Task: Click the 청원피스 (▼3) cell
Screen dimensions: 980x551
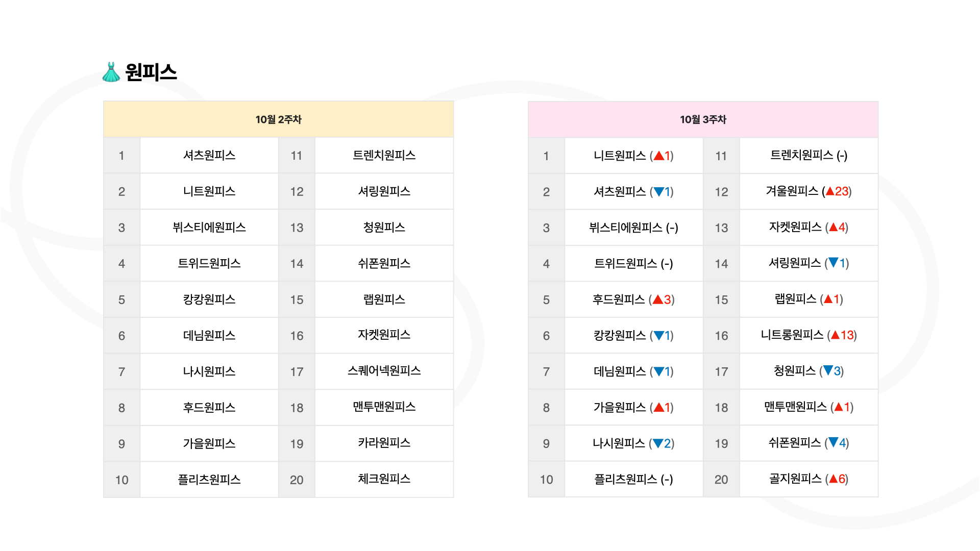Action: 809,371
